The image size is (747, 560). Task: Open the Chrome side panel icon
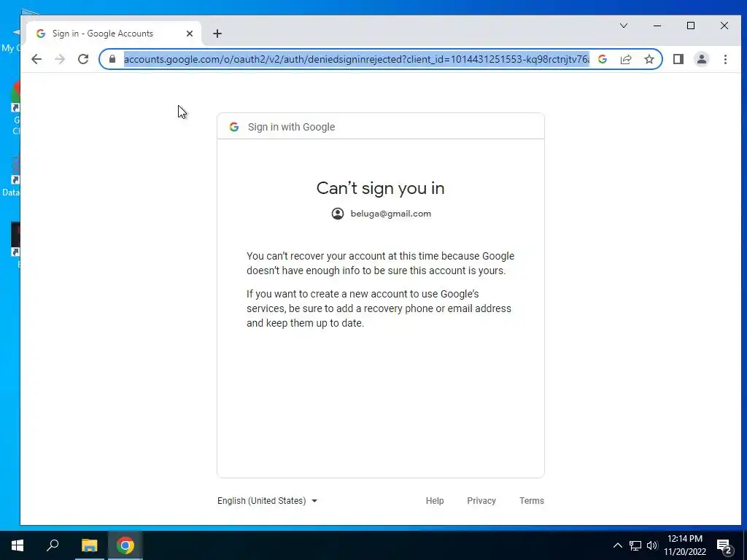(x=678, y=59)
